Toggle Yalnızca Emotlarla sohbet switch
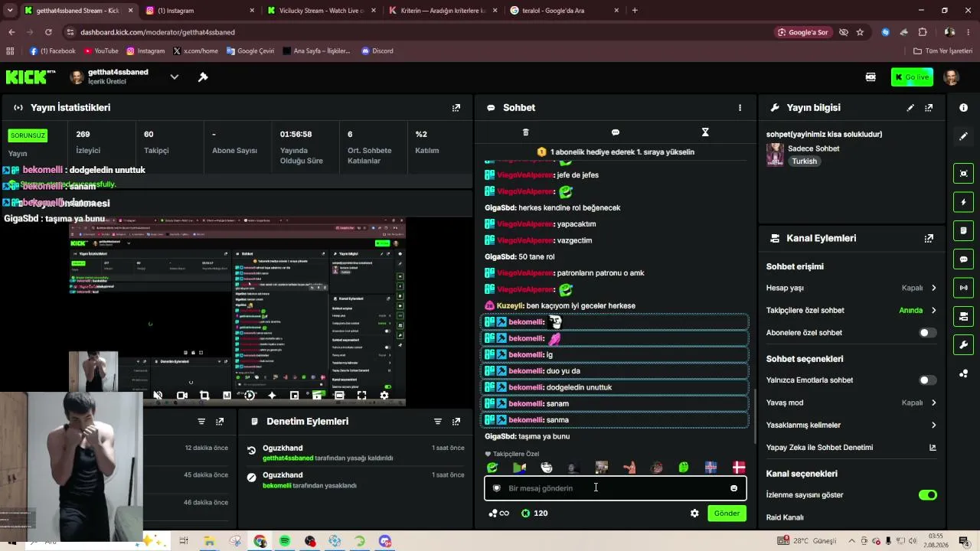This screenshot has width=980, height=551. 927,380
